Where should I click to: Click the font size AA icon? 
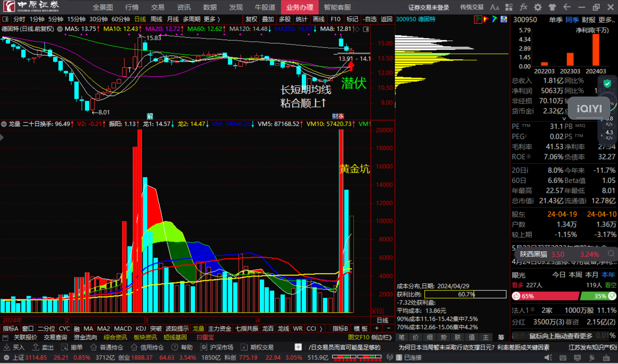coord(494,7)
